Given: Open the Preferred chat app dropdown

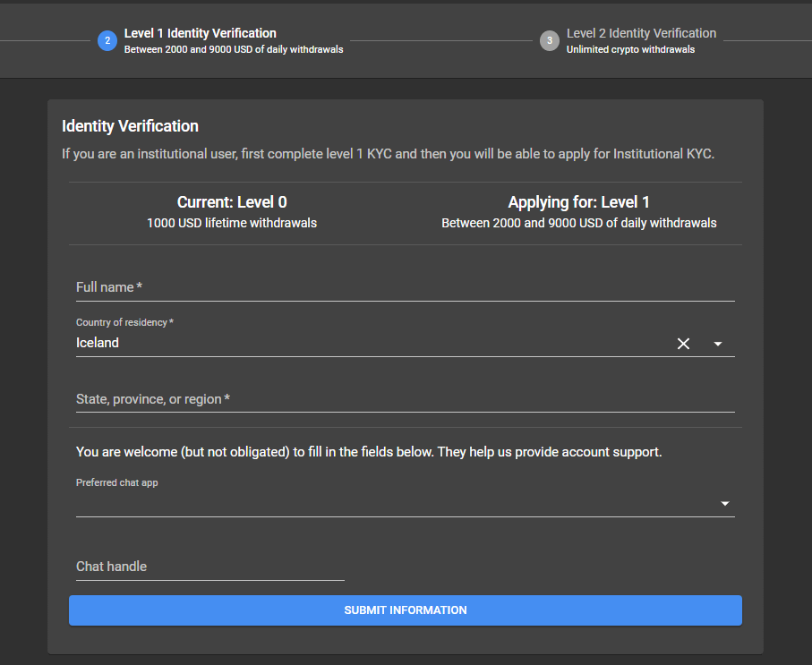Looking at the screenshot, I should click(725, 503).
